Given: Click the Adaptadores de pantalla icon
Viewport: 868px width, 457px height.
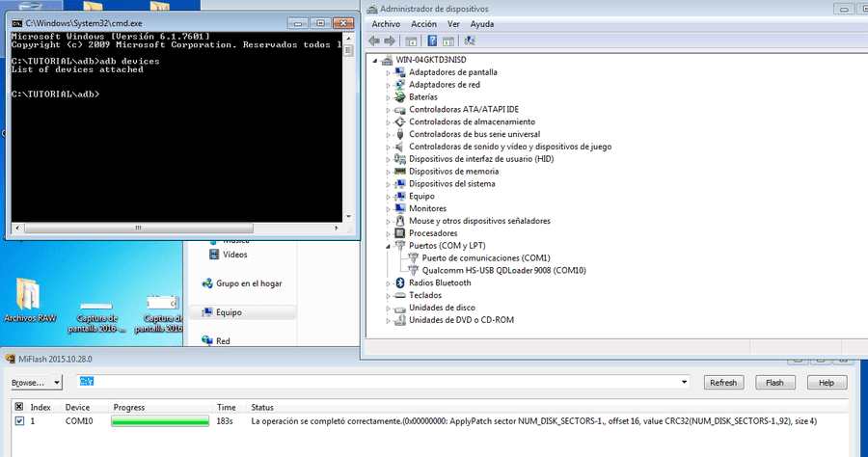Looking at the screenshot, I should 399,72.
